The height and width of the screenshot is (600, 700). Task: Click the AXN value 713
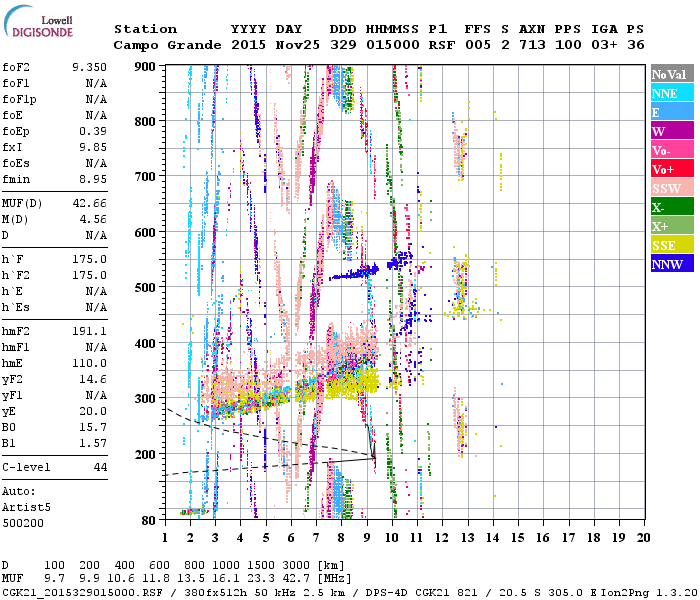[x=532, y=45]
